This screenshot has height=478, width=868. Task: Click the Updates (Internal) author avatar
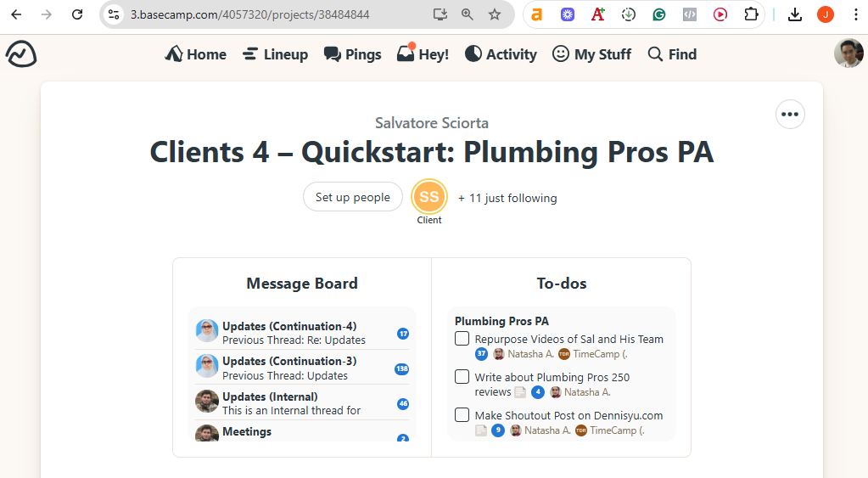(x=207, y=401)
